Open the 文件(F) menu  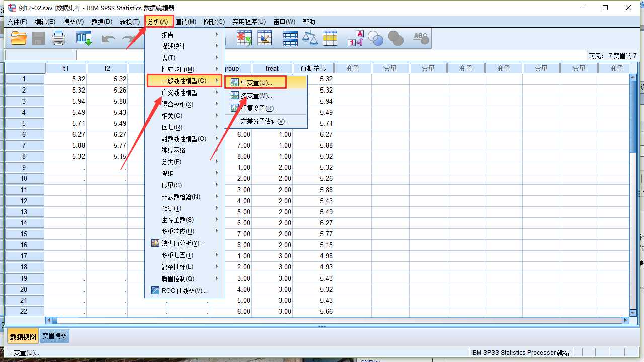(17, 22)
